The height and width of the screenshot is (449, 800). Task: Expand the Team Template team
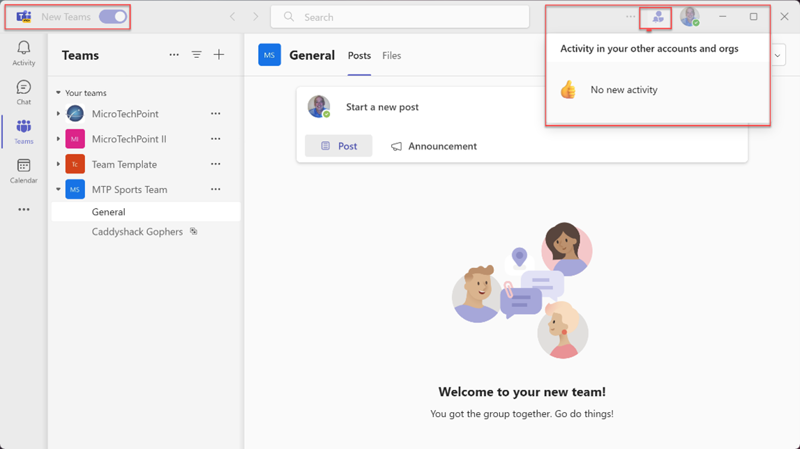pyautogui.click(x=58, y=164)
